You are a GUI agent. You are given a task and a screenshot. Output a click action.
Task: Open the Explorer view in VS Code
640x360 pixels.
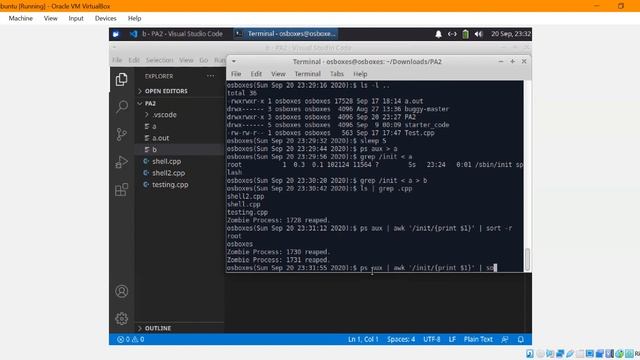pyautogui.click(x=121, y=80)
